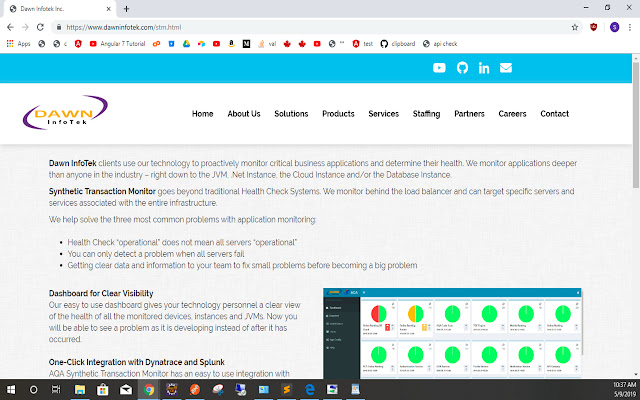Click the AQA dashboard screenshot image

pyautogui.click(x=452, y=333)
